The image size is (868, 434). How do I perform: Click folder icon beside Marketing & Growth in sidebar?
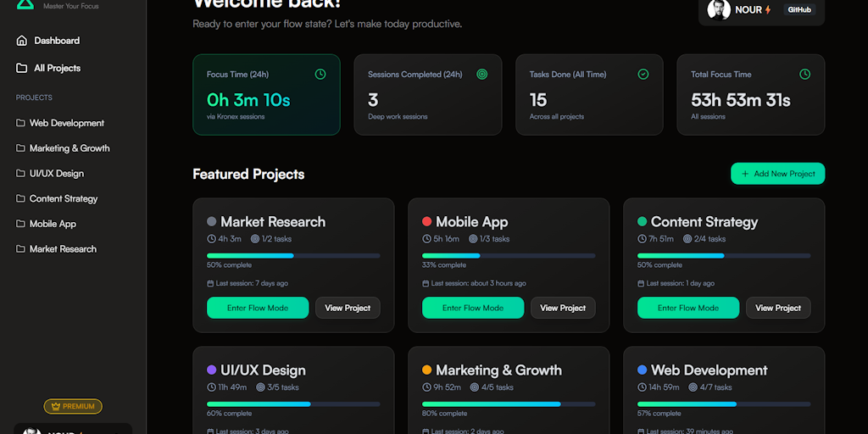pos(20,148)
